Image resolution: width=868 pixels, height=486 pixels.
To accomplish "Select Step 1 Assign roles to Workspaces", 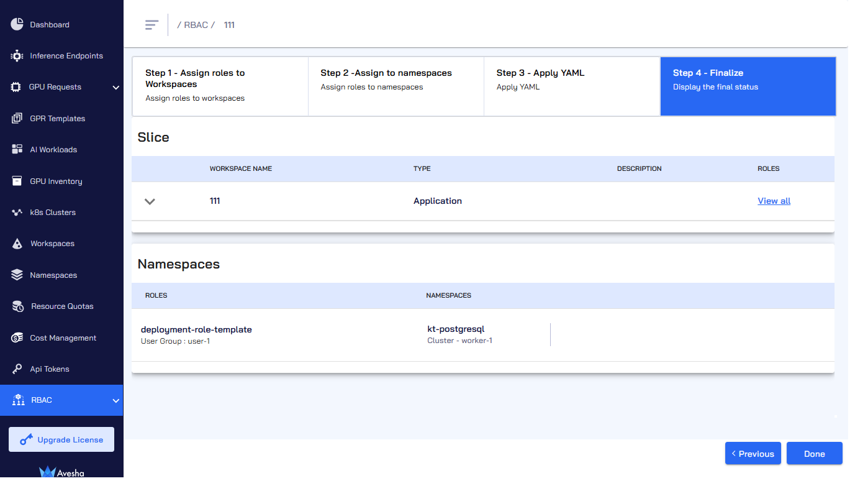I will pyautogui.click(x=220, y=86).
